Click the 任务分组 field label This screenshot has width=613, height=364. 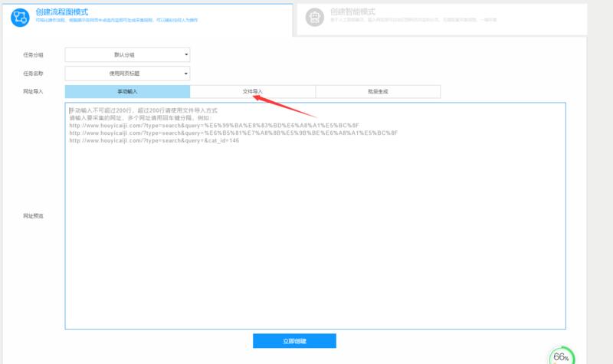[x=34, y=55]
